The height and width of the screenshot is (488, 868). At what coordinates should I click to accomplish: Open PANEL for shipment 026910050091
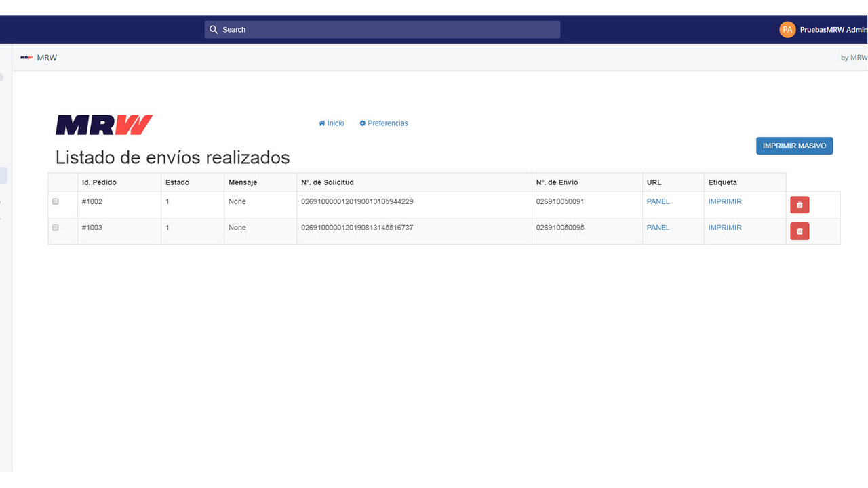[658, 201]
